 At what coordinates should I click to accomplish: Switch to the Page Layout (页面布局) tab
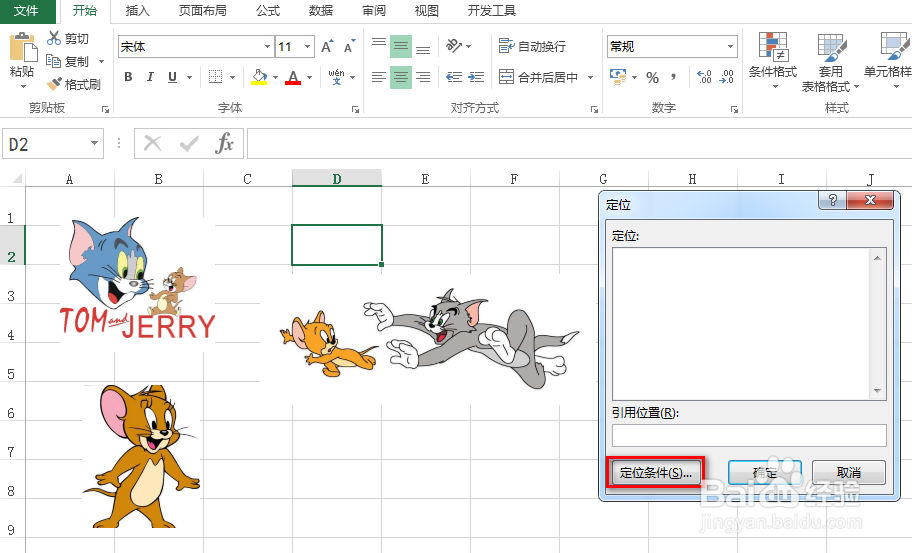pyautogui.click(x=202, y=10)
